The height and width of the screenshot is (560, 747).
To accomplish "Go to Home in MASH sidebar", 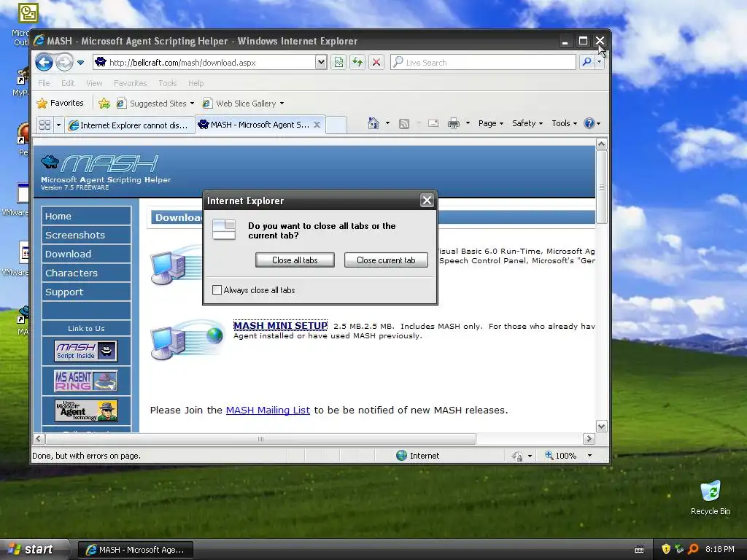I will click(86, 216).
